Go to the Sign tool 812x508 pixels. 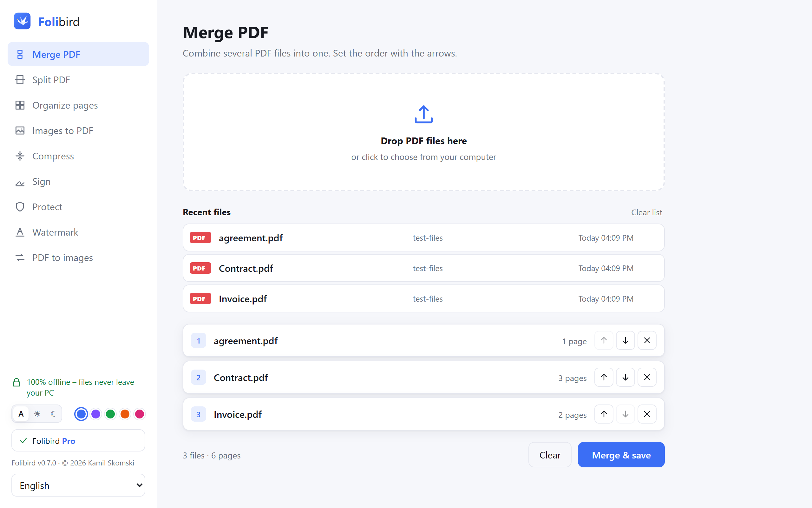78,181
